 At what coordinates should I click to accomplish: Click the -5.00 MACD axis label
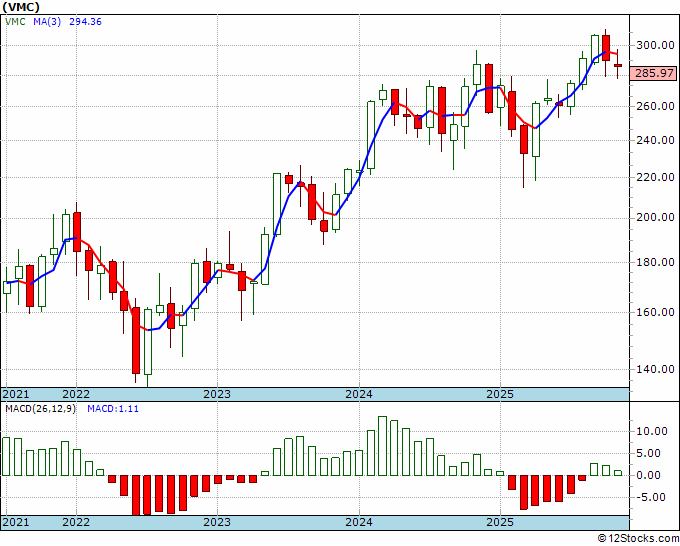651,497
